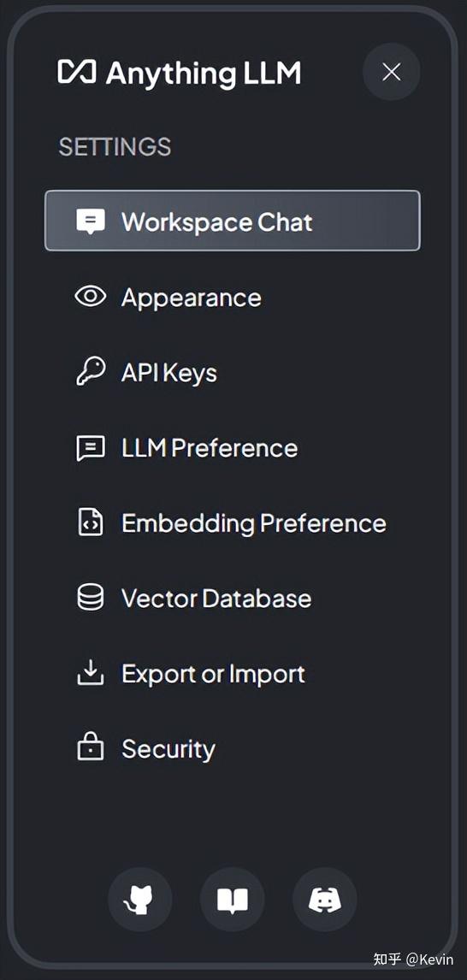Click the padlock icon beside Security
467x980 pixels.
tap(91, 747)
